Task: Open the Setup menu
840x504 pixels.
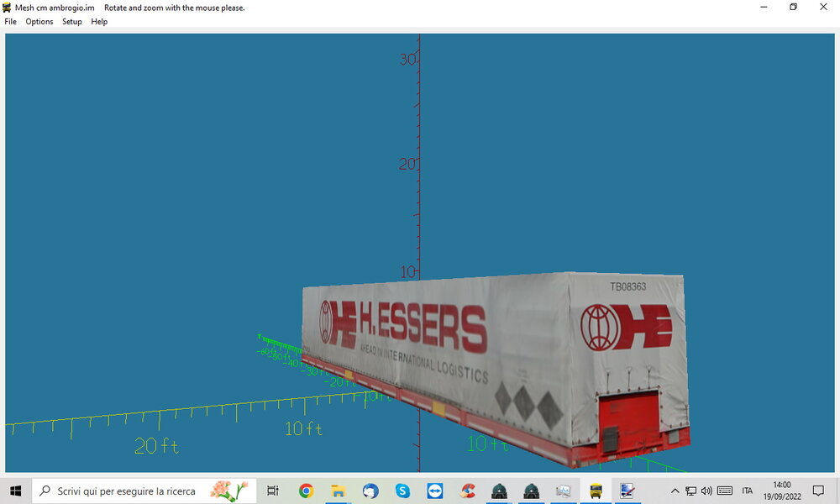Action: (x=71, y=22)
